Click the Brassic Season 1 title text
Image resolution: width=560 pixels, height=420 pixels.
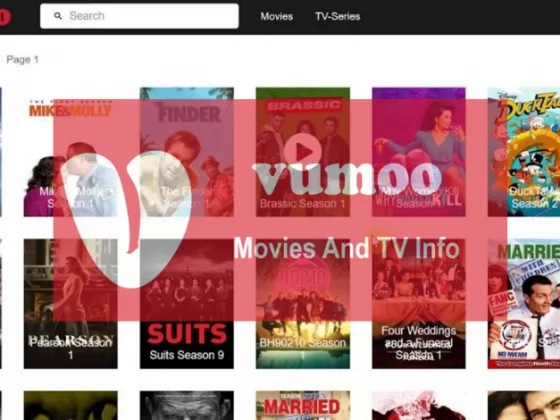(x=302, y=204)
